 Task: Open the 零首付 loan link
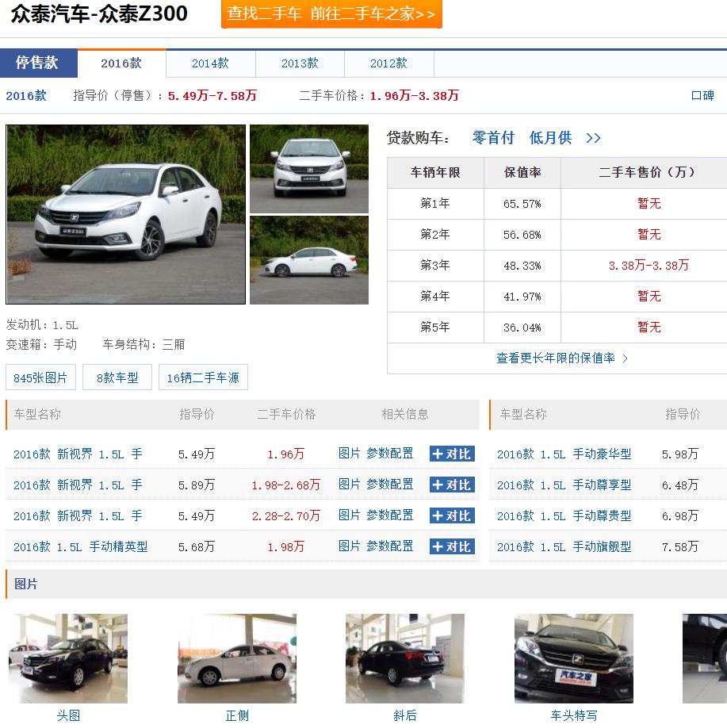[492, 137]
